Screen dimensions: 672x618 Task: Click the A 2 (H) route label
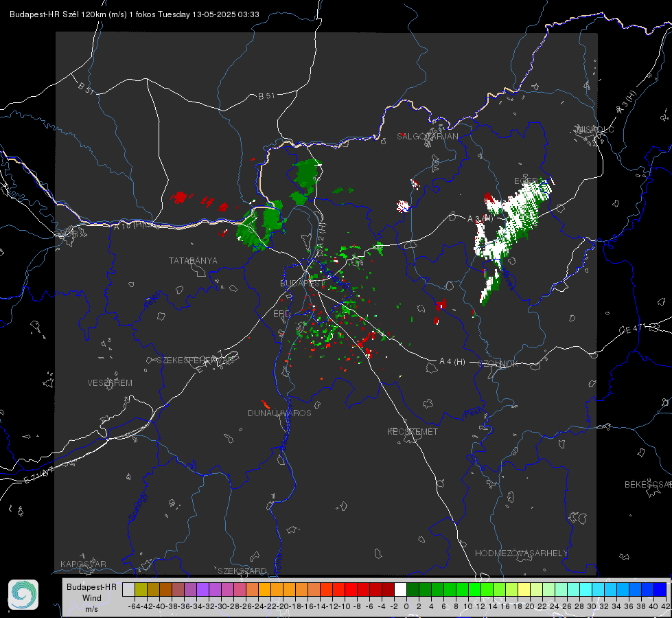pos(322,235)
